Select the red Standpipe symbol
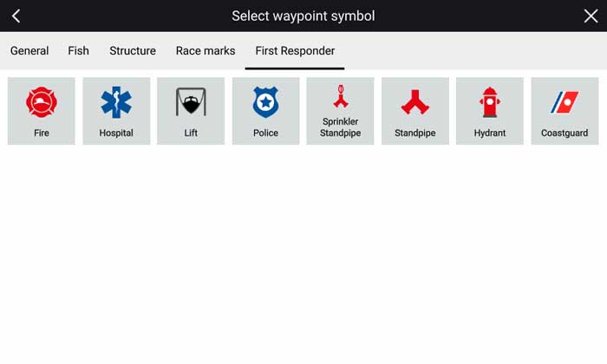The width and height of the screenshot is (607, 364). pos(415,103)
